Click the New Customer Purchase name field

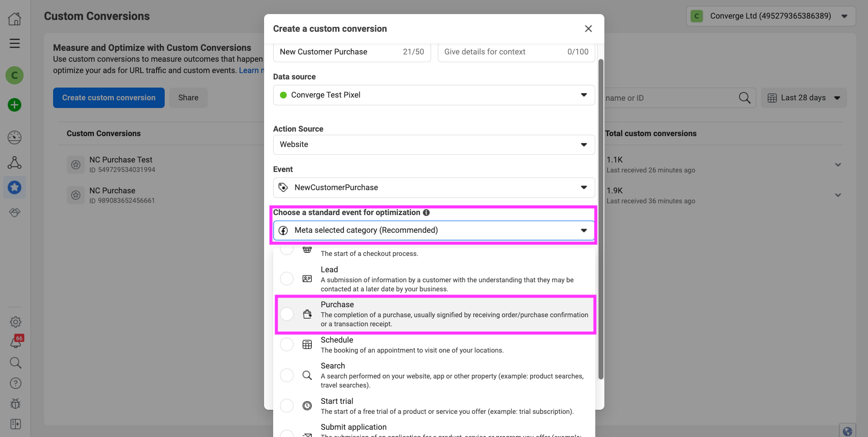point(352,52)
